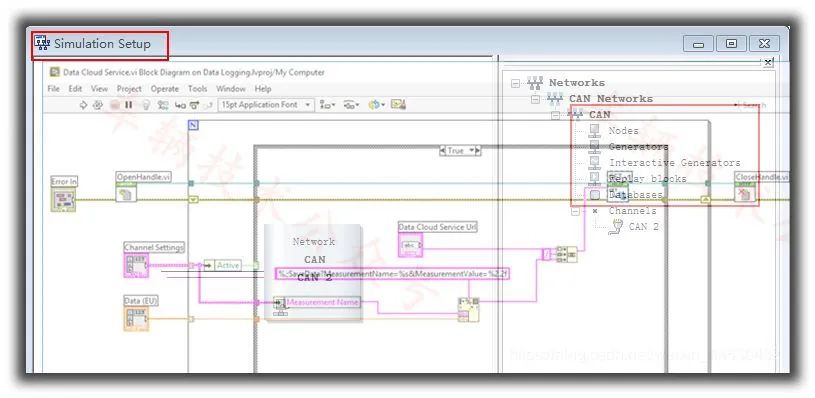Open the True case selector dropdown
The height and width of the screenshot is (398, 815).
(x=460, y=151)
